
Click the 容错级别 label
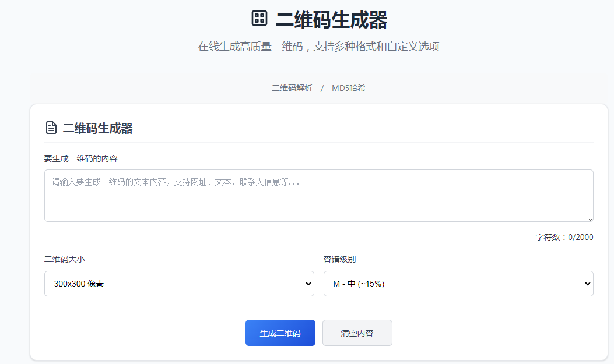[339, 259]
